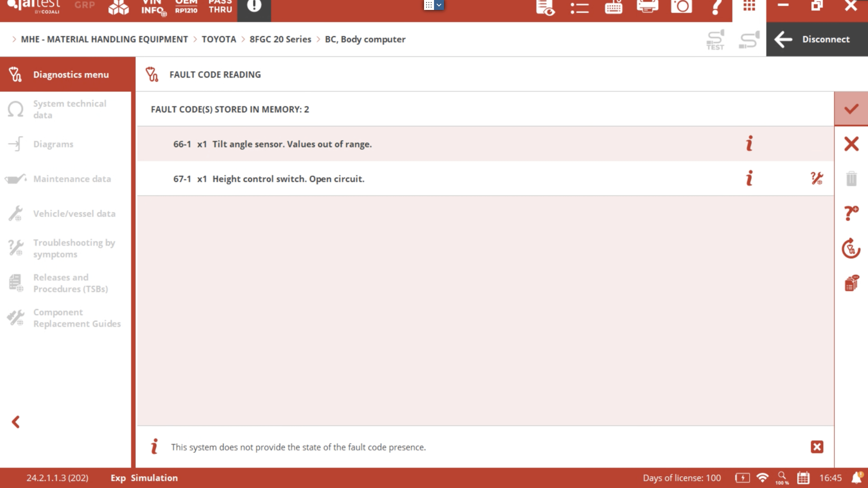Confirm with the checkmark button
The image size is (868, 488).
coord(851,109)
